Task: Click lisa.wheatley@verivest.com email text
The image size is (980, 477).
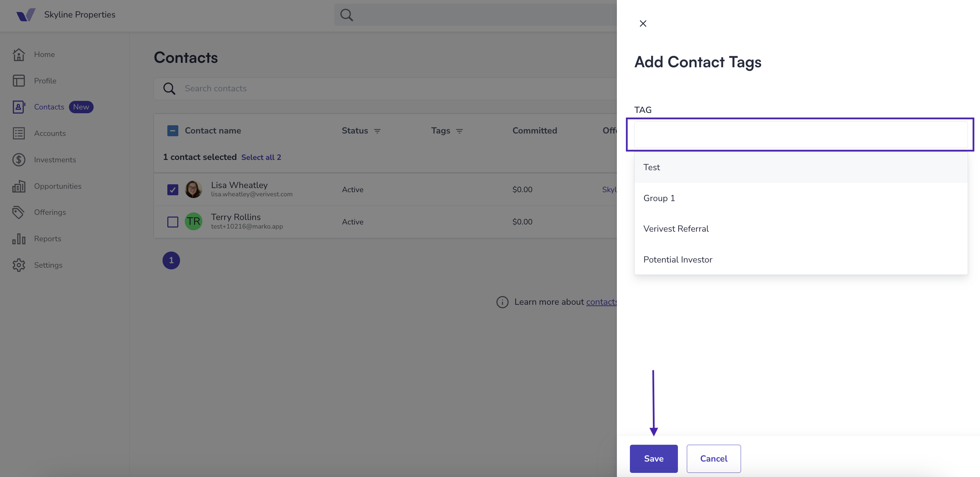Action: click(252, 194)
